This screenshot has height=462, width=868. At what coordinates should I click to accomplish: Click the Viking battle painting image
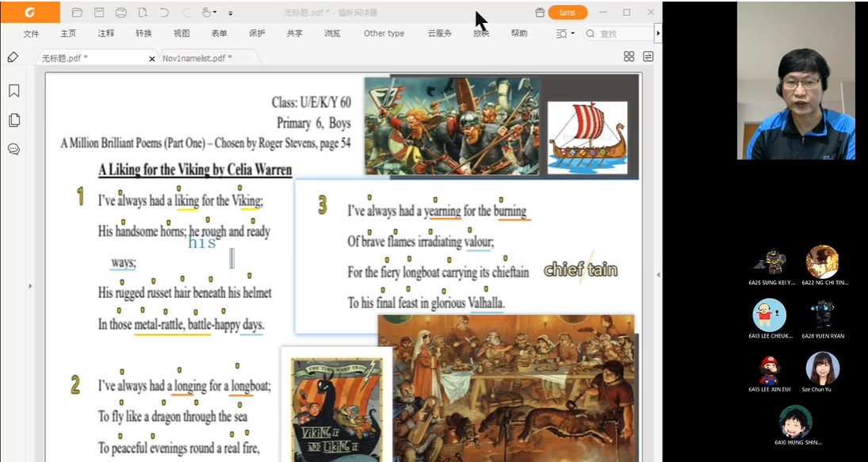pyautogui.click(x=452, y=126)
